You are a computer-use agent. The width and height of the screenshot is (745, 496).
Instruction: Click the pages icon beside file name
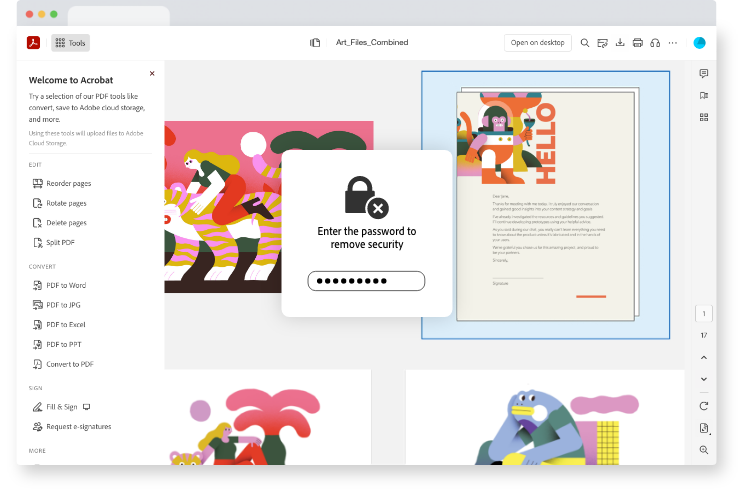click(x=315, y=43)
